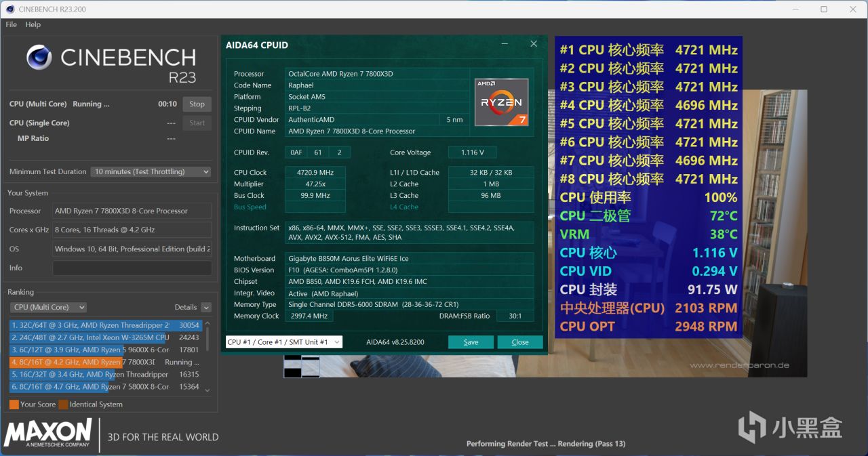The height and width of the screenshot is (456, 868).
Task: Select the running Ryzen 7 7800X3D ranking row
Action: pyautogui.click(x=106, y=362)
